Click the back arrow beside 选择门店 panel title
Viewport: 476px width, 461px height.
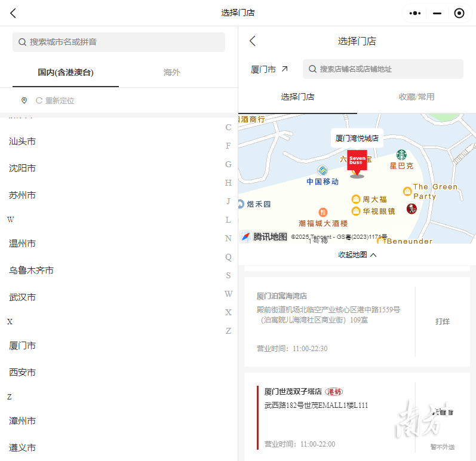[x=253, y=41]
